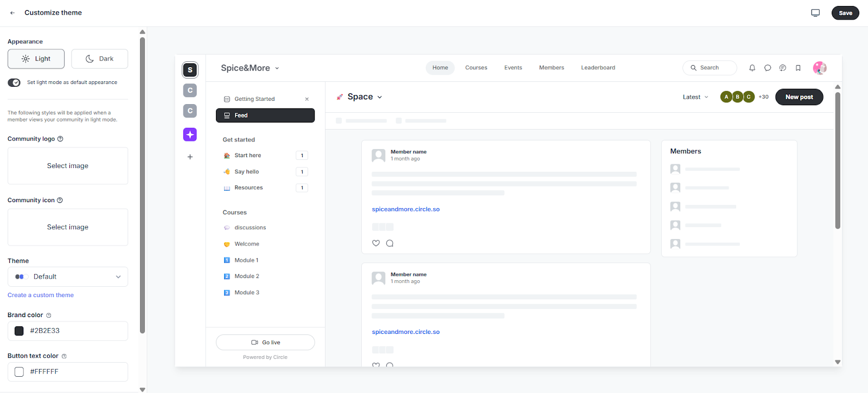Pick the Button text color swatch #FFFFFF
Viewport: 868px width, 393px height.
click(x=19, y=372)
